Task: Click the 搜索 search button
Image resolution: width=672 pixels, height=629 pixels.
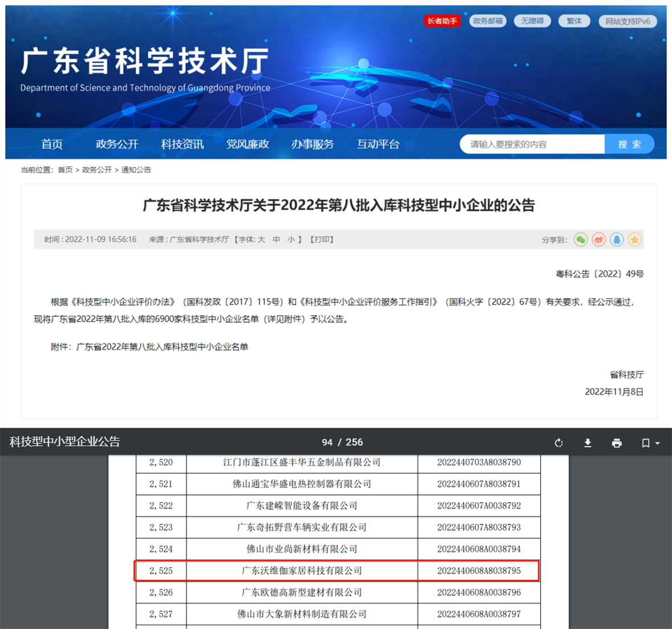Action: (x=629, y=144)
